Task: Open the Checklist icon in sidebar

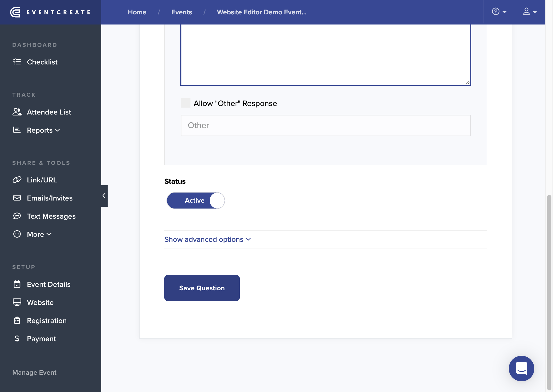Action: click(x=17, y=62)
